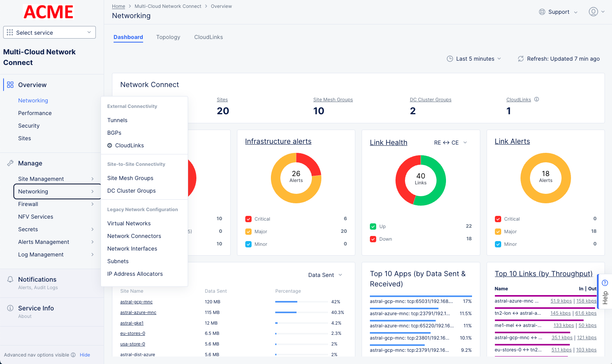Click the CloudLinks info tooltip icon

point(536,99)
